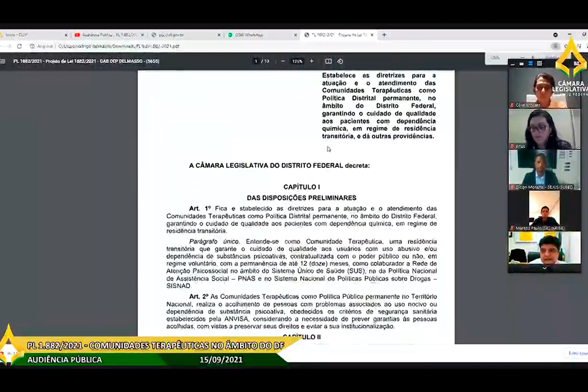Click the fit to page button

coord(328,61)
